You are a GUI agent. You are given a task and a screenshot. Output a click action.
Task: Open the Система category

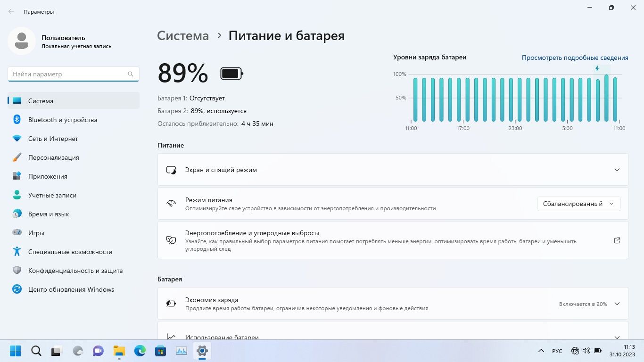pos(74,101)
